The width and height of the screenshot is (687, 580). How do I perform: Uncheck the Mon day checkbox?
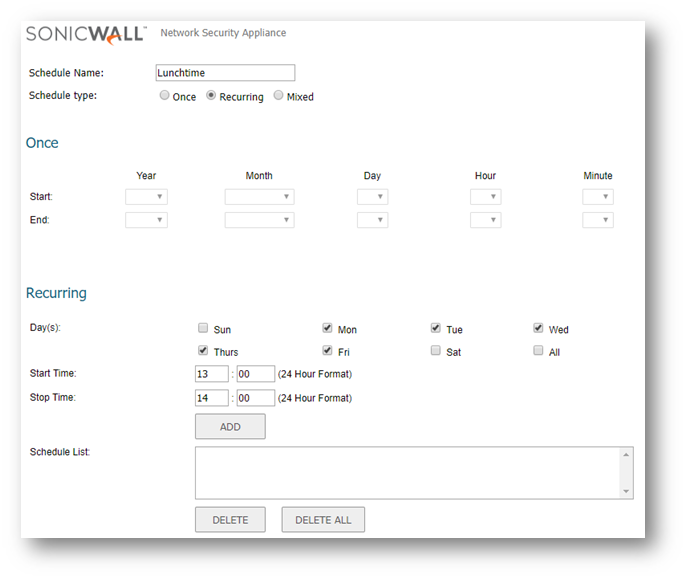point(327,328)
